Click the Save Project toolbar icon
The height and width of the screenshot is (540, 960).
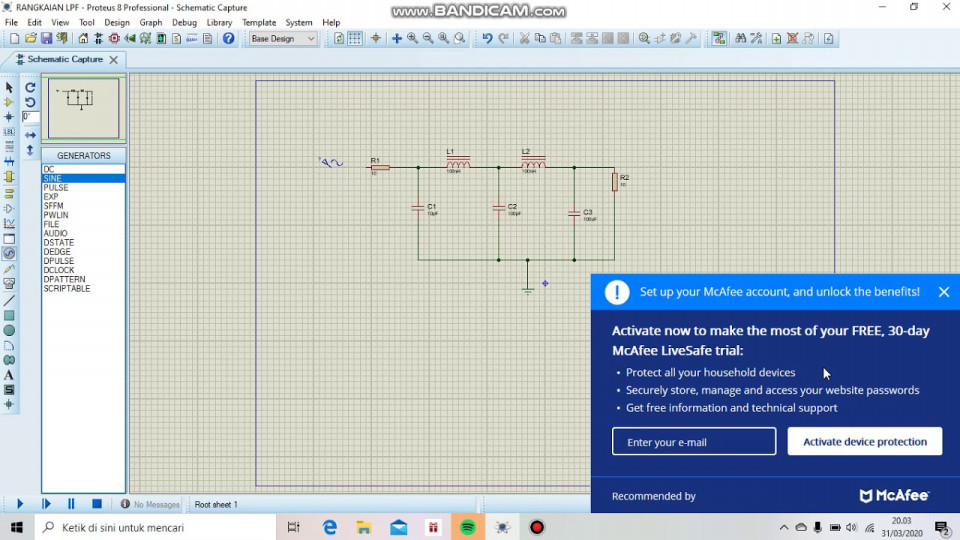46,39
